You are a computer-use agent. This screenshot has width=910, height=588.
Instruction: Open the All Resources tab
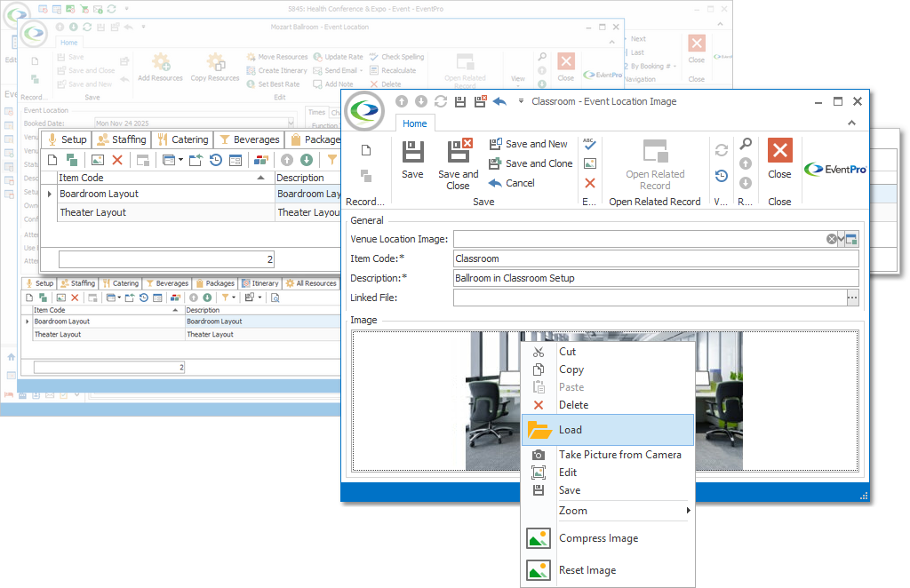coord(311,283)
